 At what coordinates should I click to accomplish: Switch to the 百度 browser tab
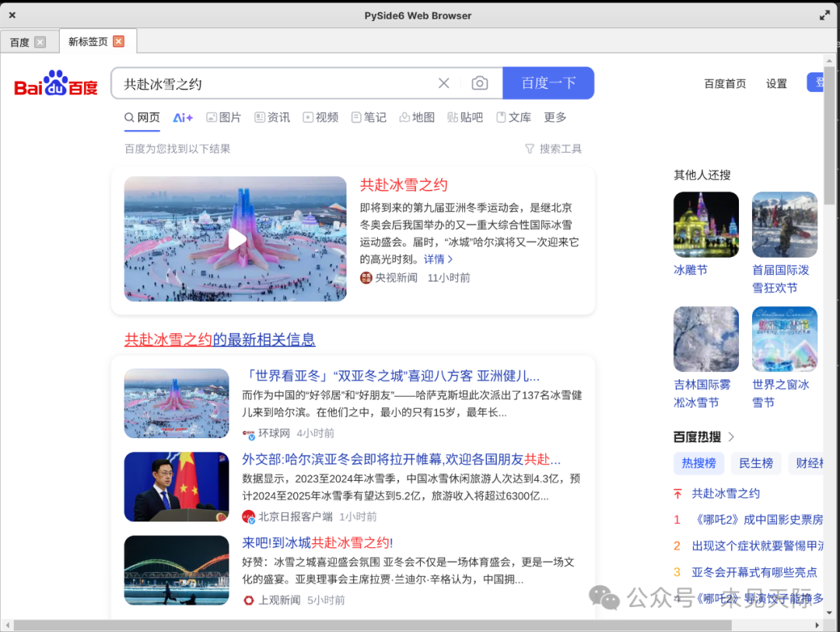click(19, 42)
